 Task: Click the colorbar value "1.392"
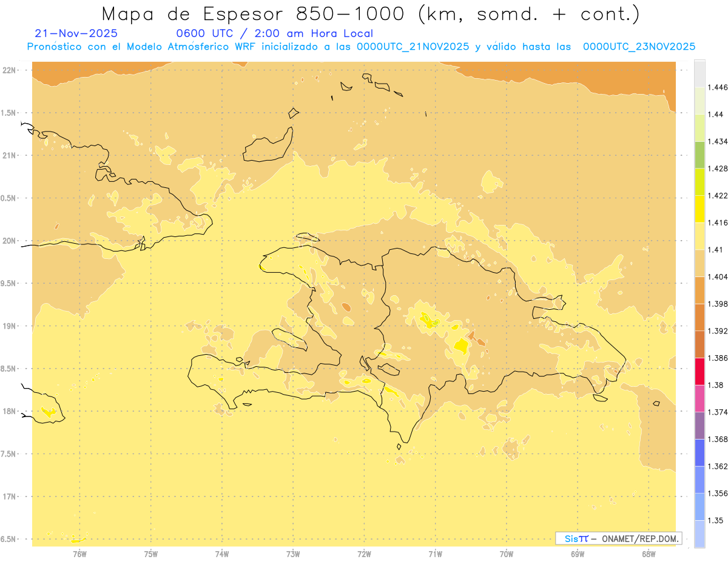coord(717,331)
